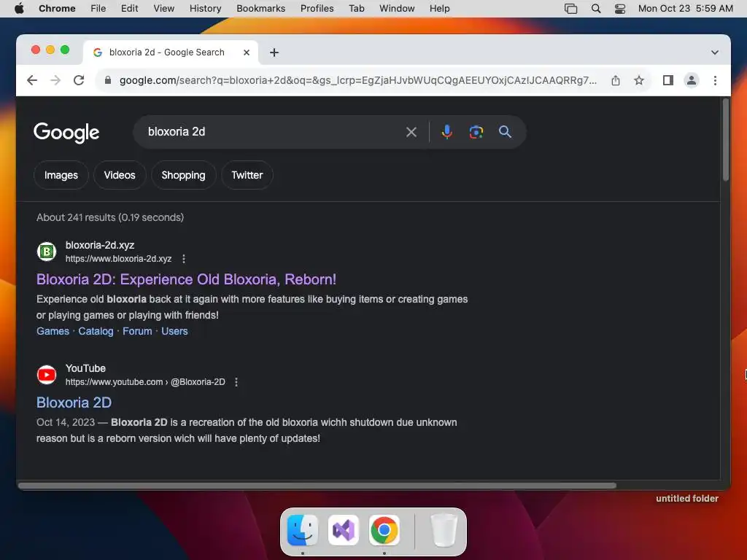The width and height of the screenshot is (747, 560).
Task: Click the Google logo
Action: (x=66, y=133)
